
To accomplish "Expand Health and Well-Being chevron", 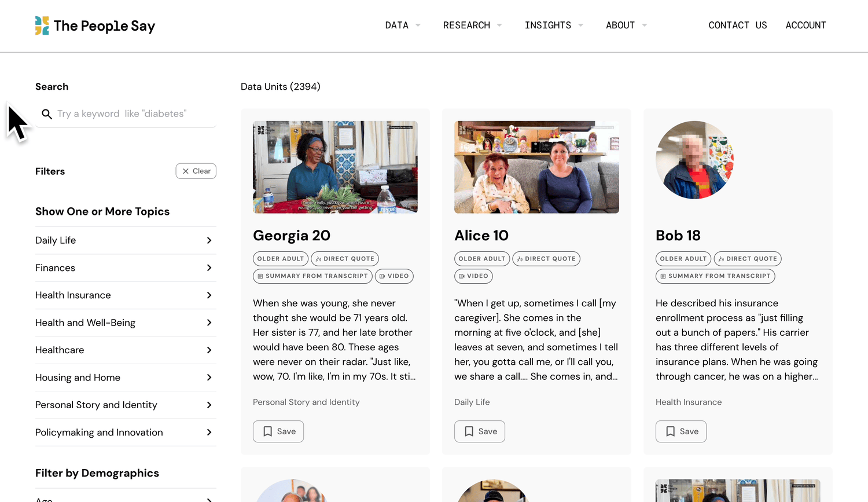I will tap(209, 323).
